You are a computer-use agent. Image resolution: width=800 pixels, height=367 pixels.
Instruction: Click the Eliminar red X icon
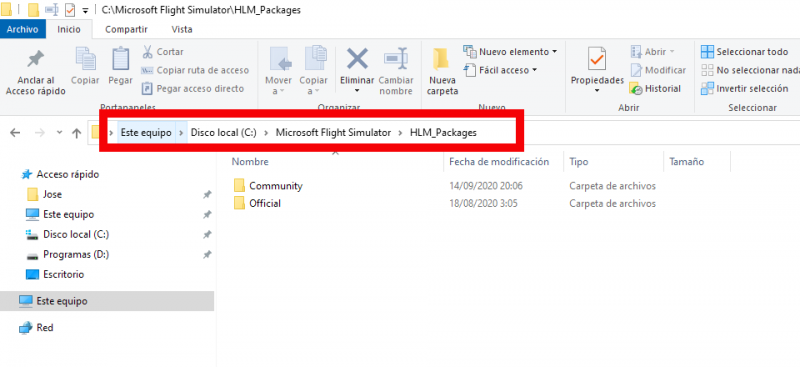coord(357,58)
